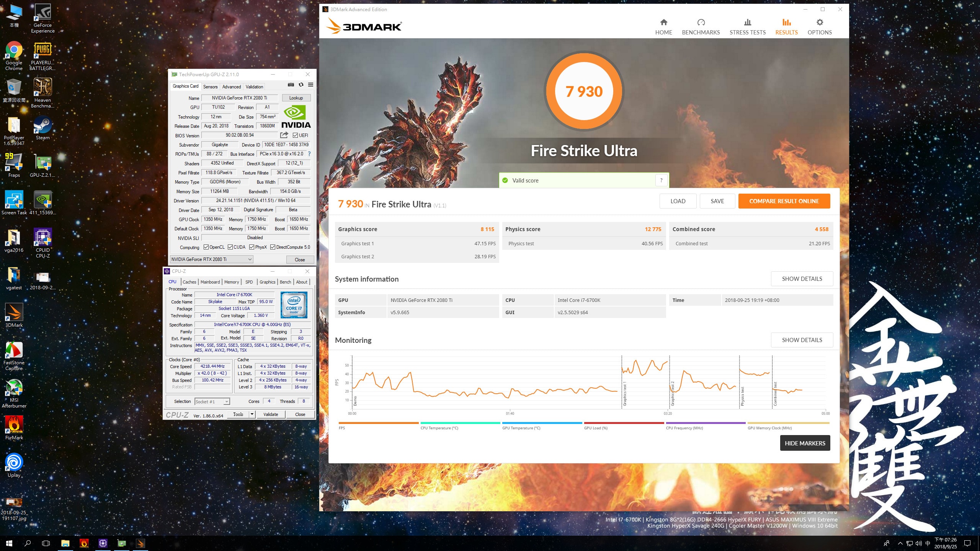980x551 pixels.
Task: Click the BIOS export share icon in GPU-Z
Action: (284, 135)
